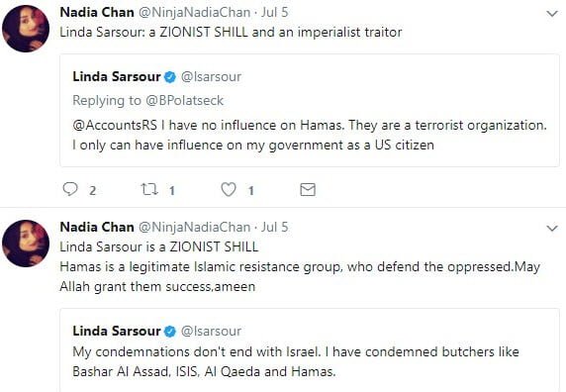566x392 pixels.
Task: Retweet the first Nadia Chan tweet
Action: pyautogui.click(x=149, y=189)
